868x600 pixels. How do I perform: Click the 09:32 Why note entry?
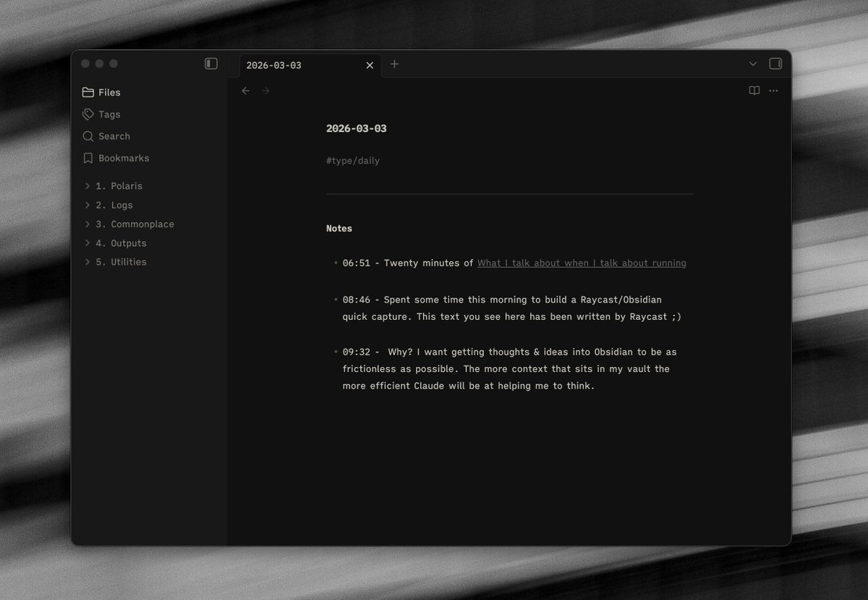509,369
